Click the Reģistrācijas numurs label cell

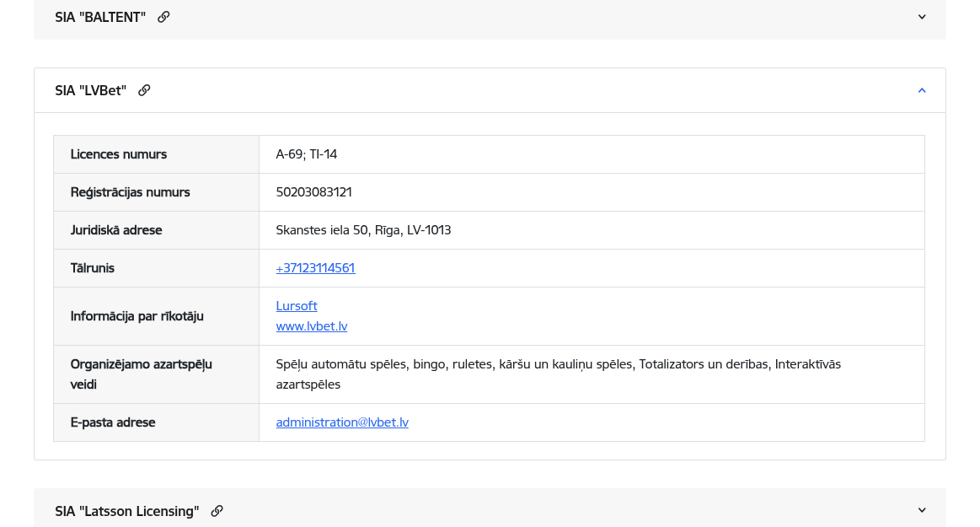156,192
